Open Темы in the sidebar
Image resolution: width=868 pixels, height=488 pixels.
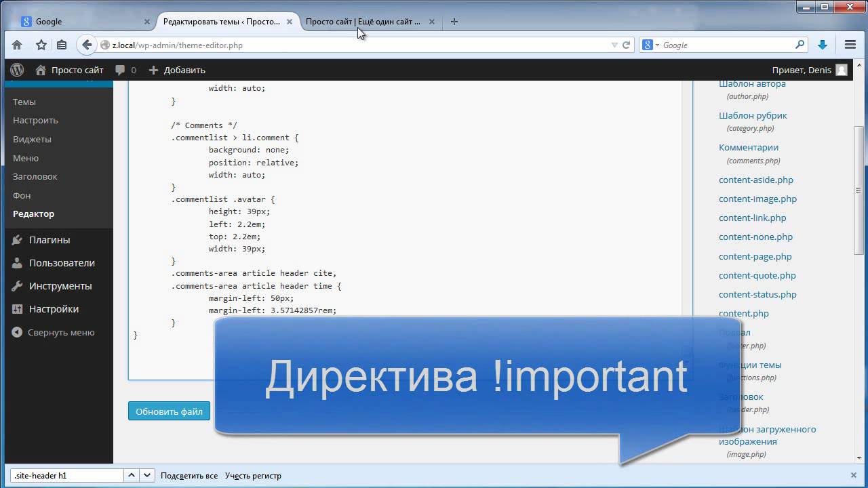coord(24,102)
